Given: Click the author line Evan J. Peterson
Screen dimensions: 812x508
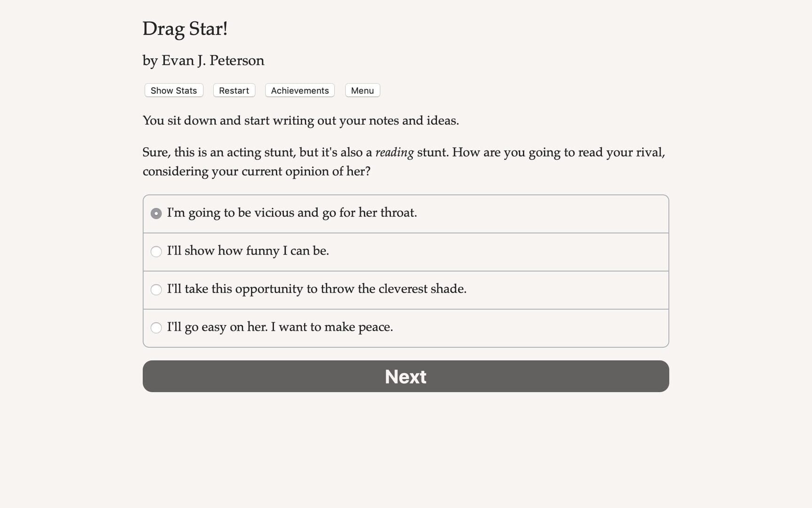Looking at the screenshot, I should [x=203, y=60].
